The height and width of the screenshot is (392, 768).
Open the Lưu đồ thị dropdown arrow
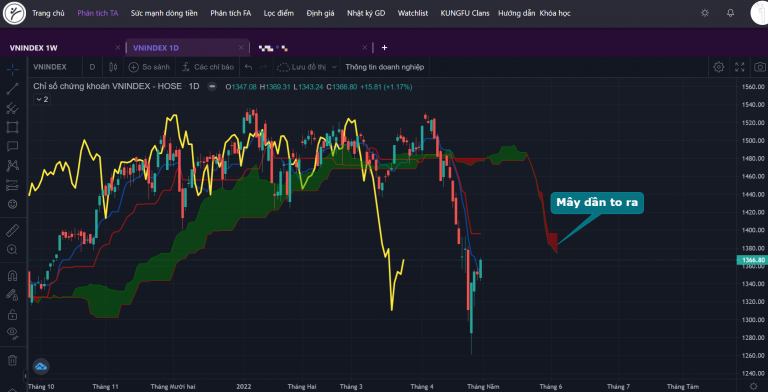335,67
